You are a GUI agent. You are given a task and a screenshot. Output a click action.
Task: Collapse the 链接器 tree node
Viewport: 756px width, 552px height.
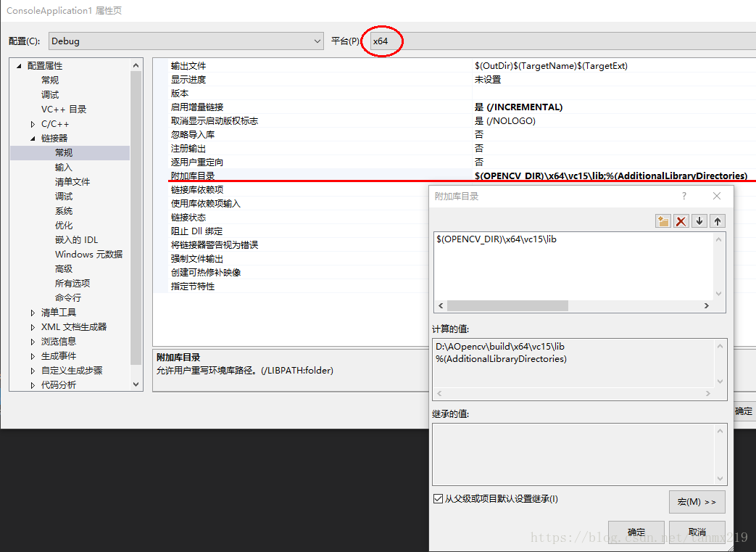tap(33, 139)
